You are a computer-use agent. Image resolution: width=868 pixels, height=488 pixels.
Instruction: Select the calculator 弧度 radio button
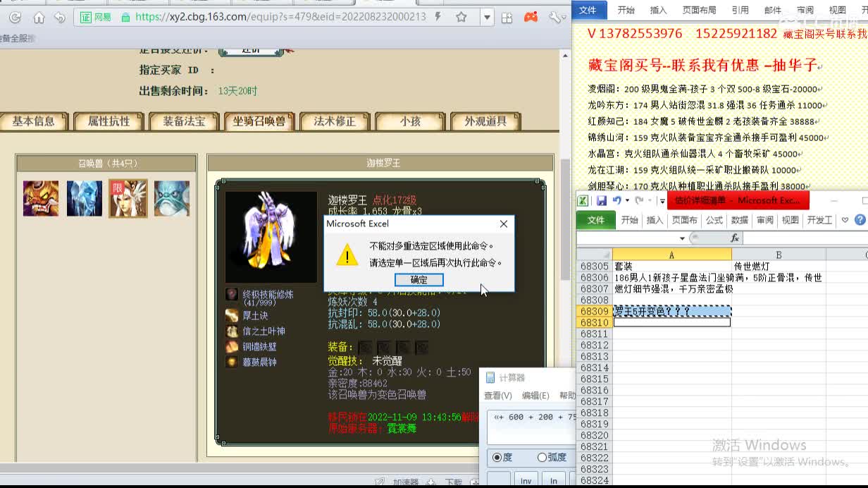pyautogui.click(x=542, y=457)
